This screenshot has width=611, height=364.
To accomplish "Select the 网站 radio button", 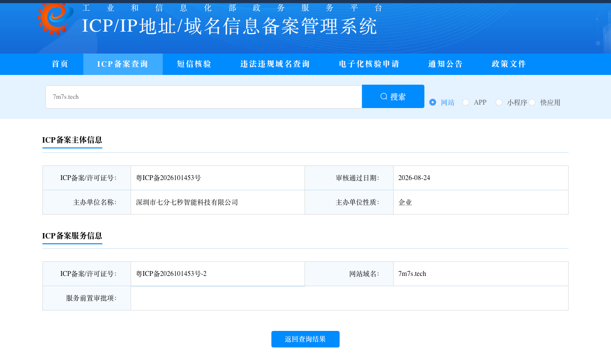I will [x=433, y=102].
